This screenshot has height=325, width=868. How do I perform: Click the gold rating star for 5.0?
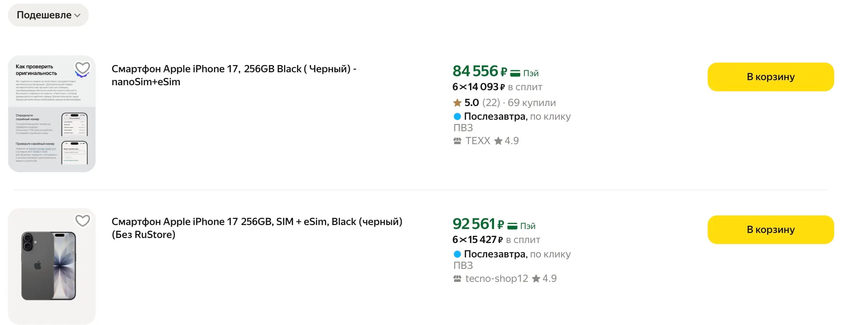point(457,103)
